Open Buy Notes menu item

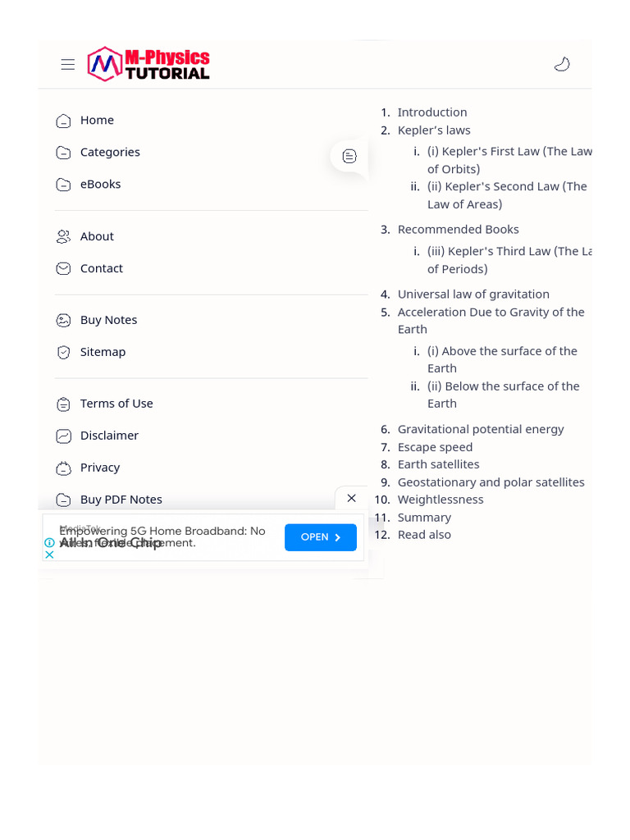tap(108, 320)
